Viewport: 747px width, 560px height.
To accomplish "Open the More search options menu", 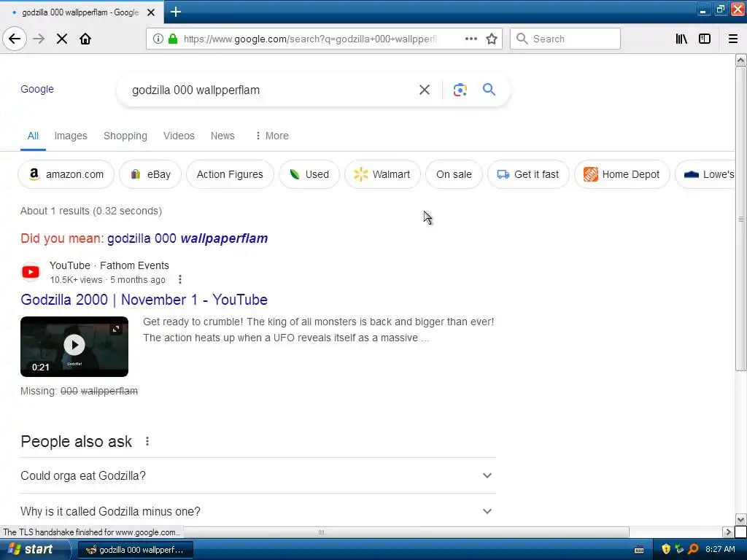I will coord(272,136).
